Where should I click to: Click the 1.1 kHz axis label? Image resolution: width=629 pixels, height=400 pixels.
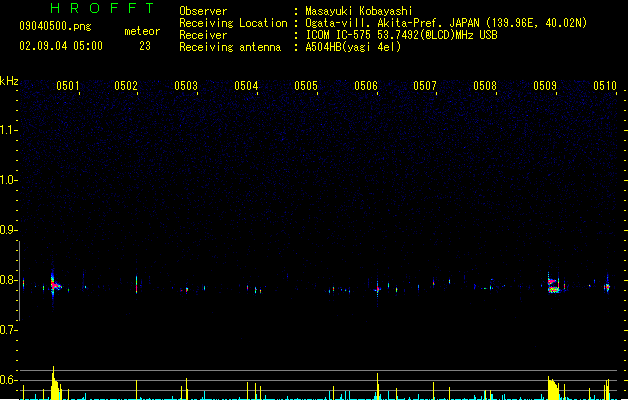7,130
